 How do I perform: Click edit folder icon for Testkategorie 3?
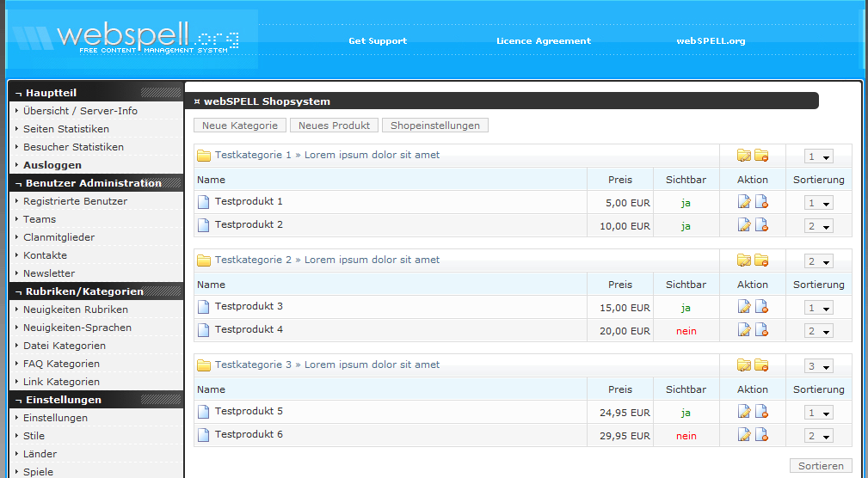point(744,365)
